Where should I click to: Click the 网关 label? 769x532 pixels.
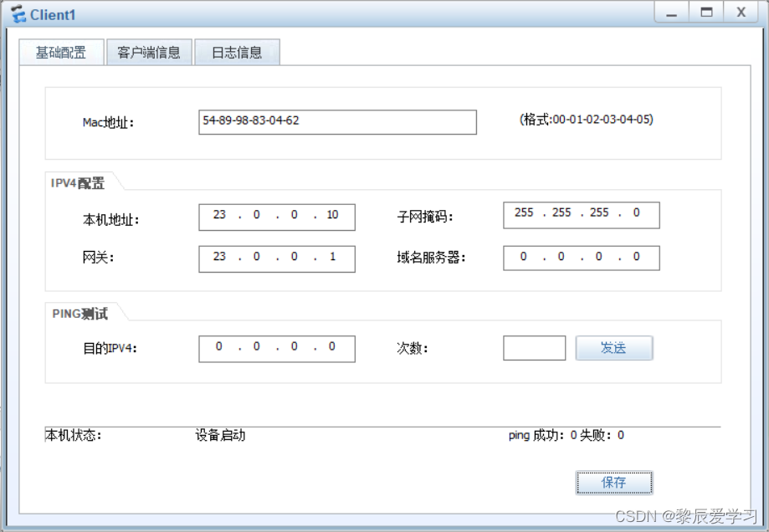pos(98,257)
